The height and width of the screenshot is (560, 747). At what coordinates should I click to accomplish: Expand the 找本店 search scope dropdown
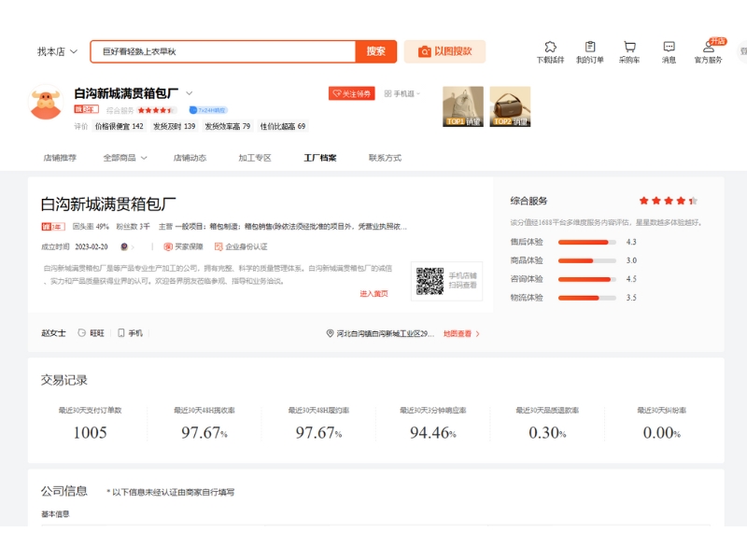tap(57, 51)
